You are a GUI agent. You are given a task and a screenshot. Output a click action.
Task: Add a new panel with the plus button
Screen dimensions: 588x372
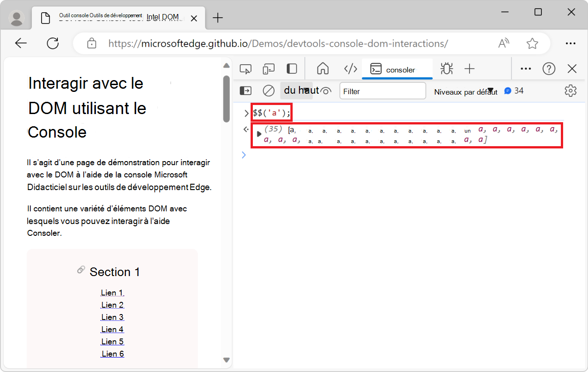tap(469, 68)
